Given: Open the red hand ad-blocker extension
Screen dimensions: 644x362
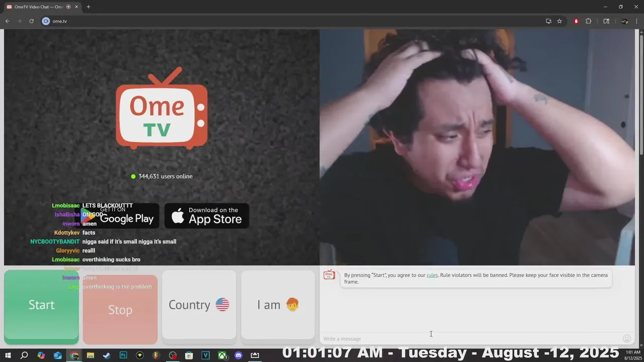Looking at the screenshot, I should click(576, 21).
